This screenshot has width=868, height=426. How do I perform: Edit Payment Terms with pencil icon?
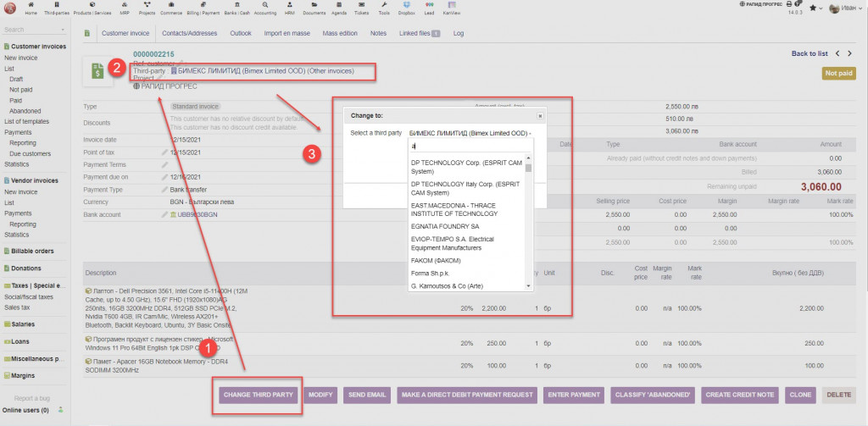(x=165, y=165)
